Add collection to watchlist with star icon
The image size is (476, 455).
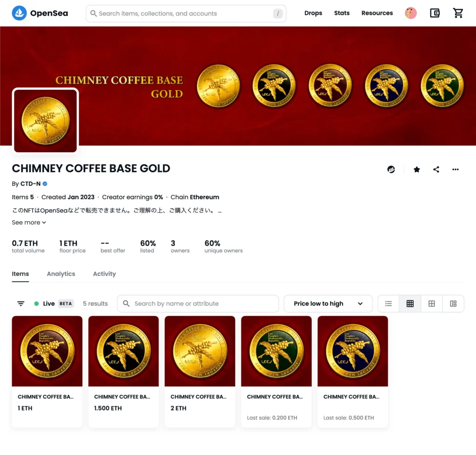coord(417,169)
